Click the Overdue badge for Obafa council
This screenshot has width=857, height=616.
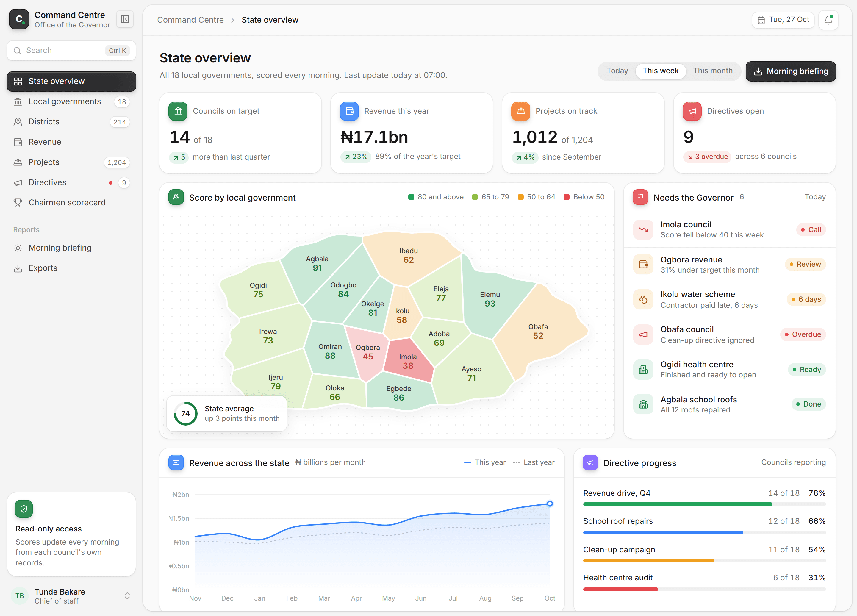pyautogui.click(x=803, y=334)
